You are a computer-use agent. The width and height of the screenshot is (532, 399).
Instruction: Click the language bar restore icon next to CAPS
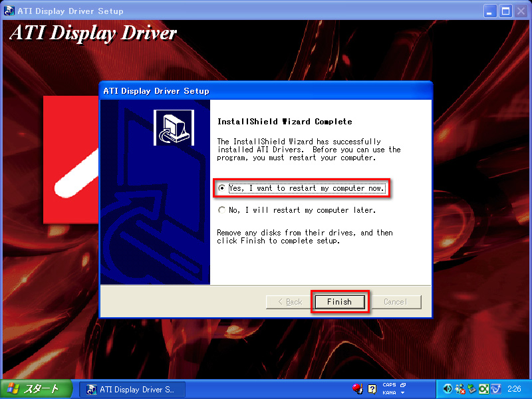coord(403,385)
